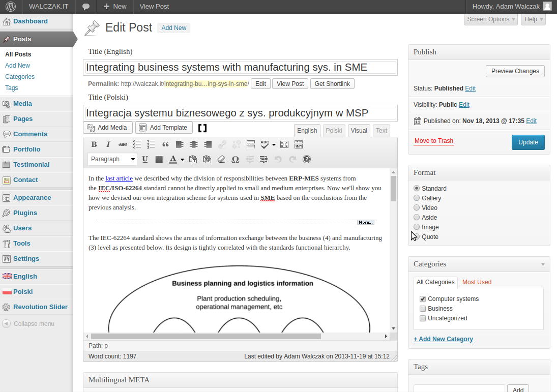Apply italic formatting

click(108, 144)
